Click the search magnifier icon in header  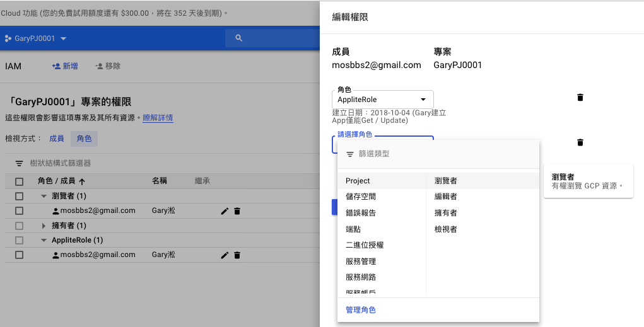click(238, 38)
